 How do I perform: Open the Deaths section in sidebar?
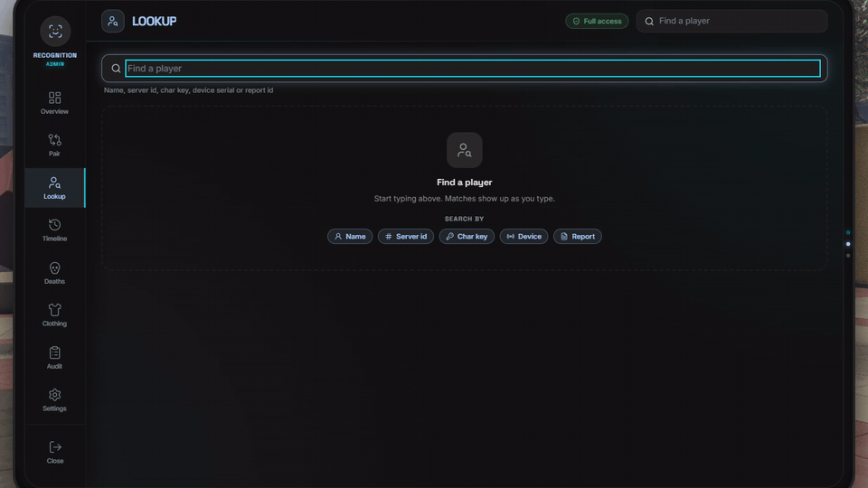pyautogui.click(x=54, y=273)
